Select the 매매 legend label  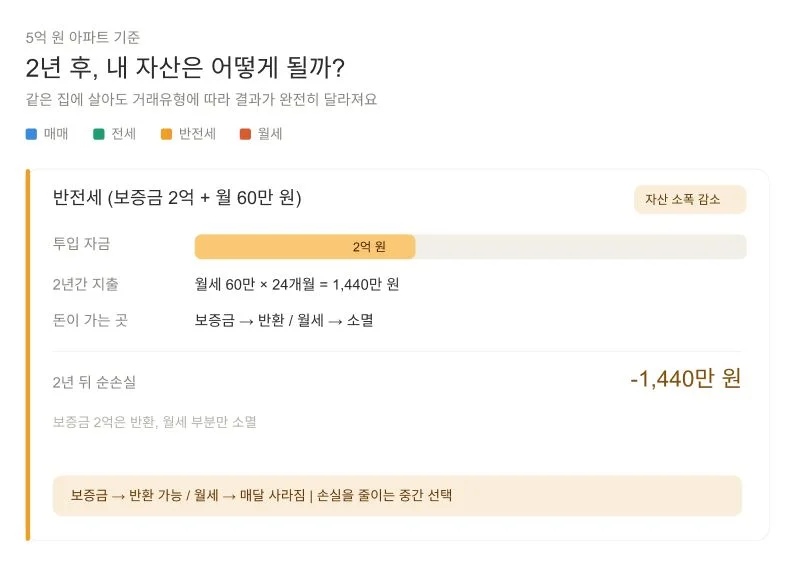(x=56, y=134)
